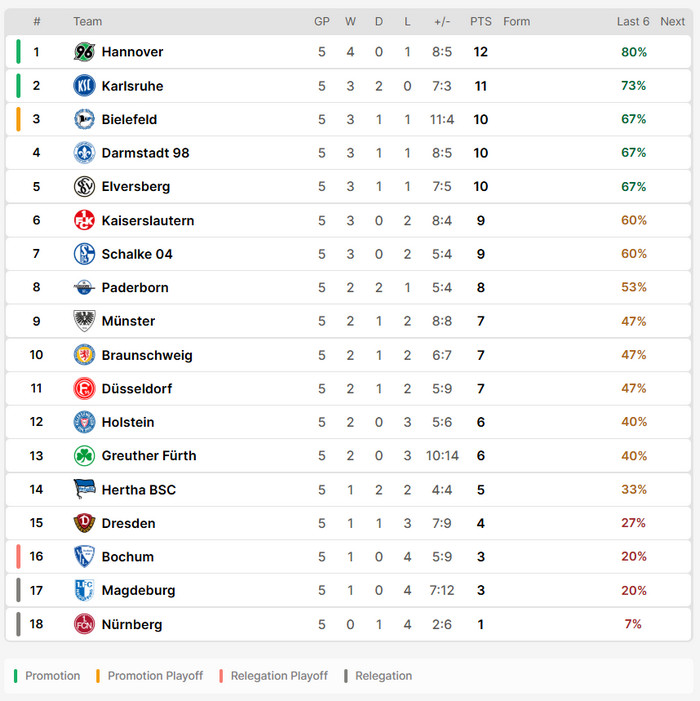Viewport: 700px width, 701px height.
Task: Select the Dresden Dynamo crest
Action: tap(84, 523)
